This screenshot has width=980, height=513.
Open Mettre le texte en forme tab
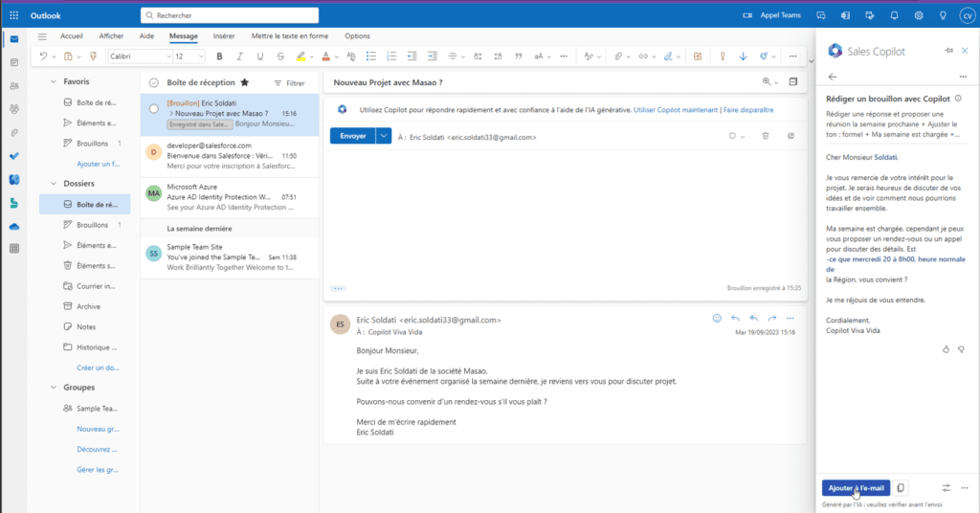(289, 36)
